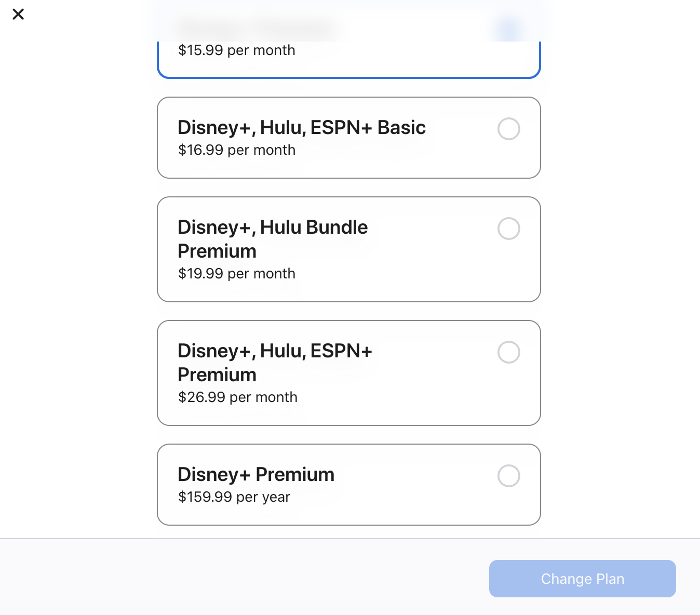
Task: Click the Disney+, Hulu Bundle Premium plan title
Action: [x=272, y=239]
